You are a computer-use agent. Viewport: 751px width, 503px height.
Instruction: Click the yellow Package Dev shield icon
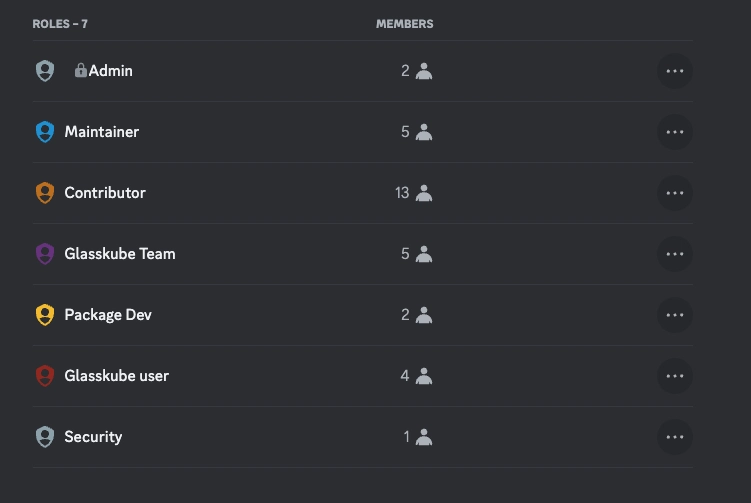pos(45,315)
